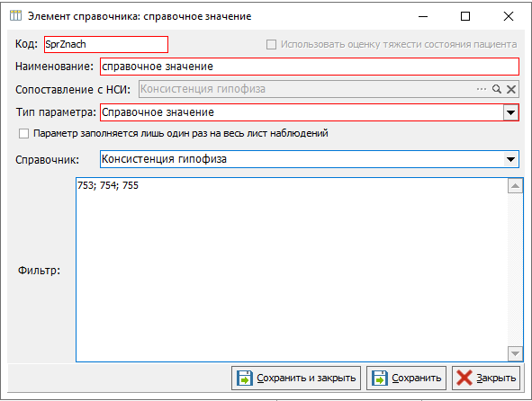Click the Сопоставление с НСИ combo field

pos(329,89)
